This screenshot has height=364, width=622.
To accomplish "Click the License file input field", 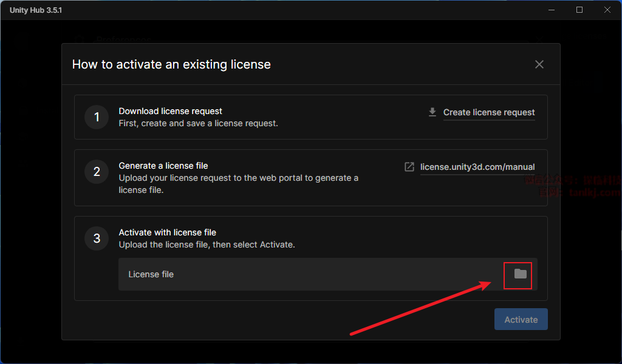I will 327,274.
